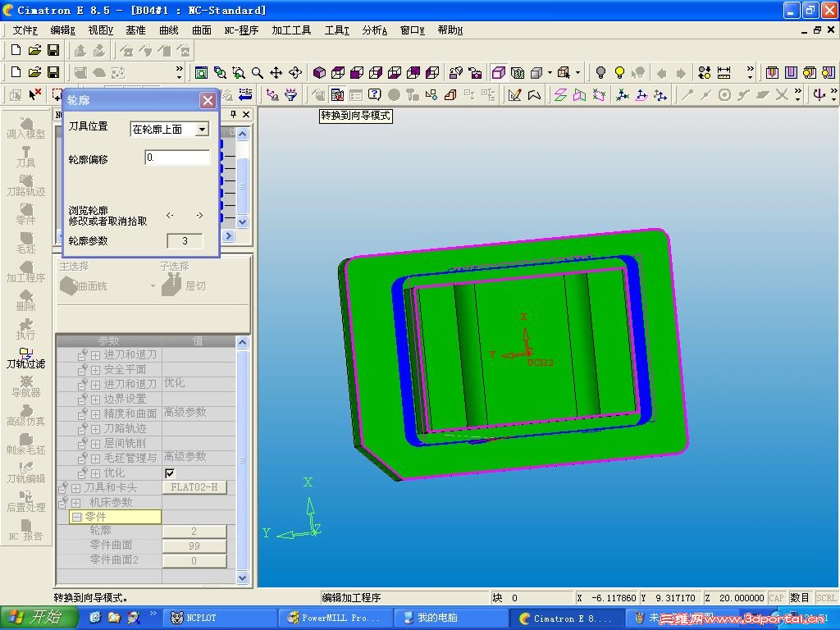Click the parameter table vertical scrollbar thumb

[242, 459]
